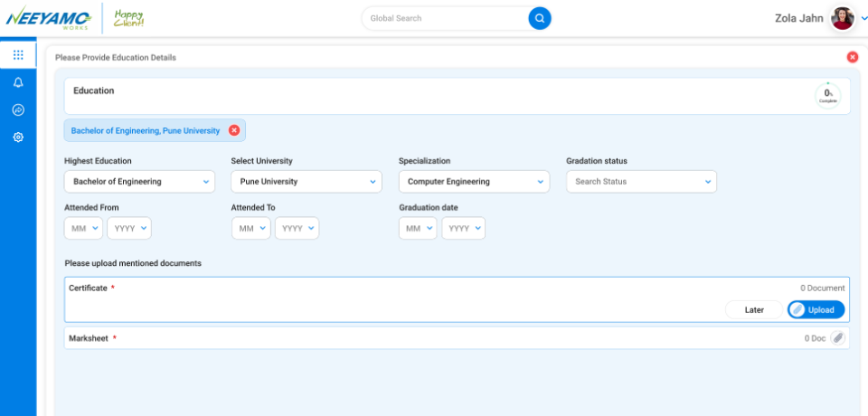Screen dimensions: 868x416
Task: Open settings gear in sidebar
Action: 18,137
